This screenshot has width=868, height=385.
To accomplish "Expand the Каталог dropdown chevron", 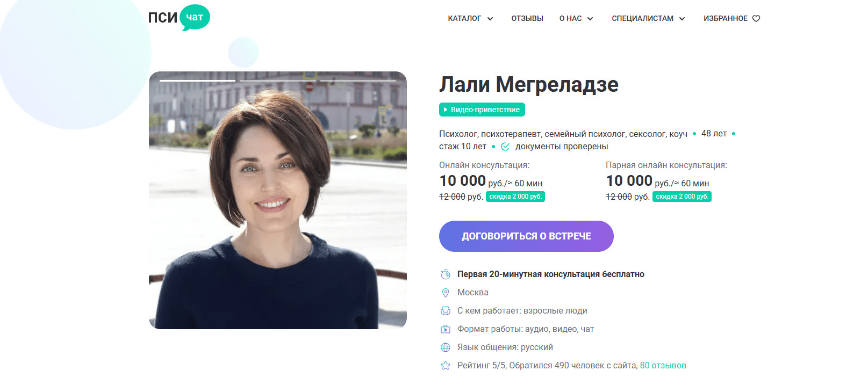I will click(490, 19).
